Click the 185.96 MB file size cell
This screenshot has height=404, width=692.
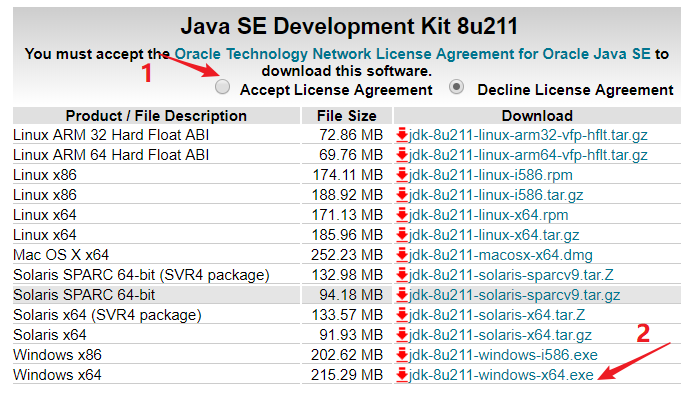347,235
